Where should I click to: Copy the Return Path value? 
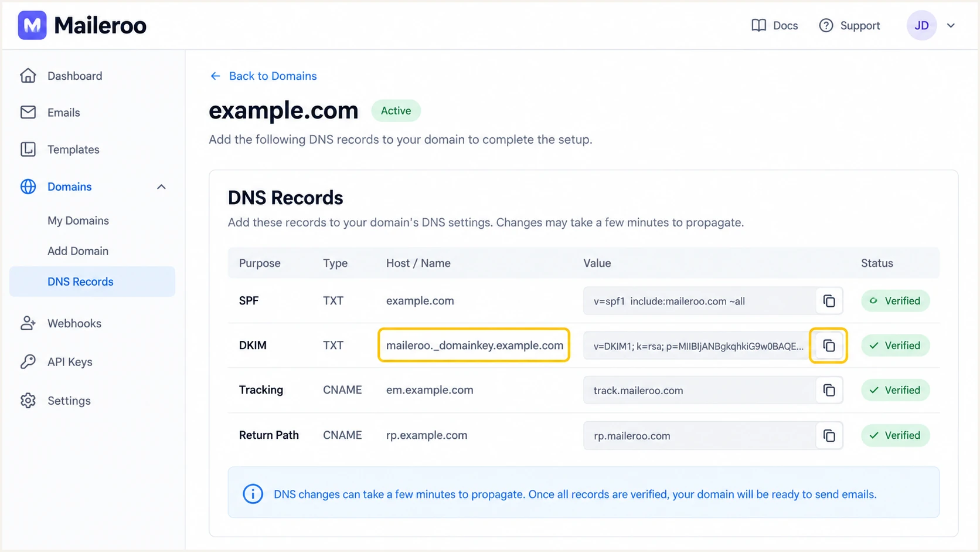[x=829, y=435]
